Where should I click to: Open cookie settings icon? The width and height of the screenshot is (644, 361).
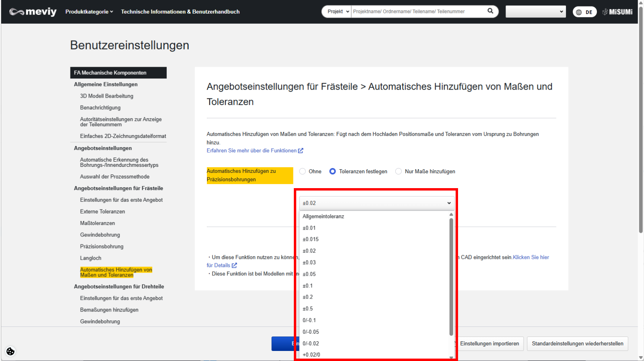coord(10,351)
